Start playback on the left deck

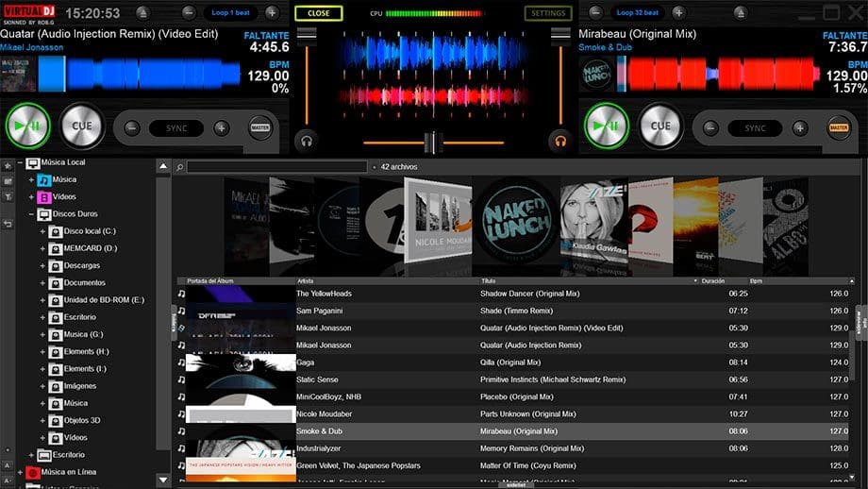pyautogui.click(x=27, y=126)
